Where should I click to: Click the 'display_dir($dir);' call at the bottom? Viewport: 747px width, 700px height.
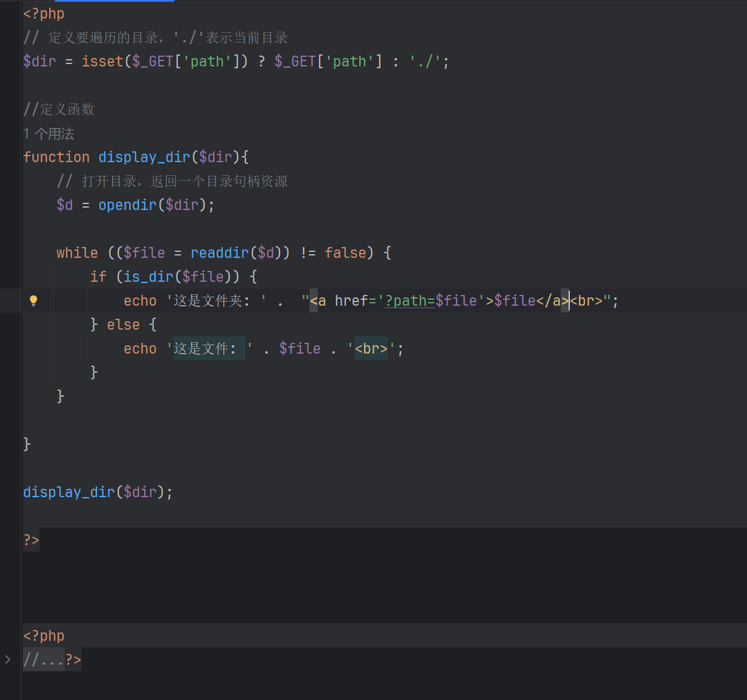[98, 492]
